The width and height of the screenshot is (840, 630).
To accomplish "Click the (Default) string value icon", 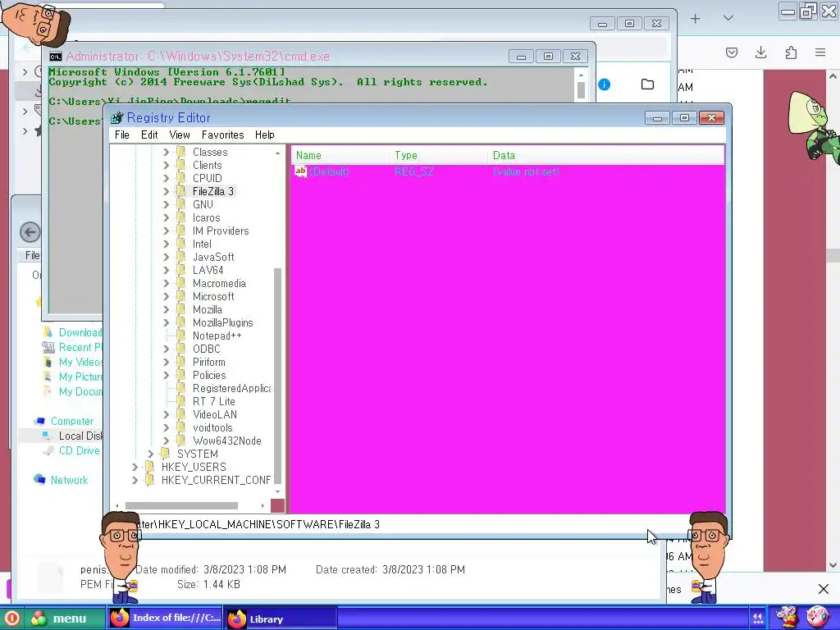I will tap(301, 171).
